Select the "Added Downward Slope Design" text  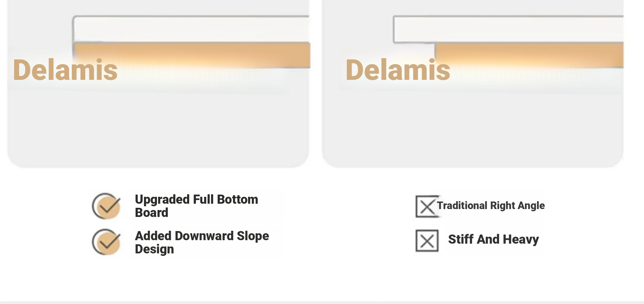tap(202, 242)
